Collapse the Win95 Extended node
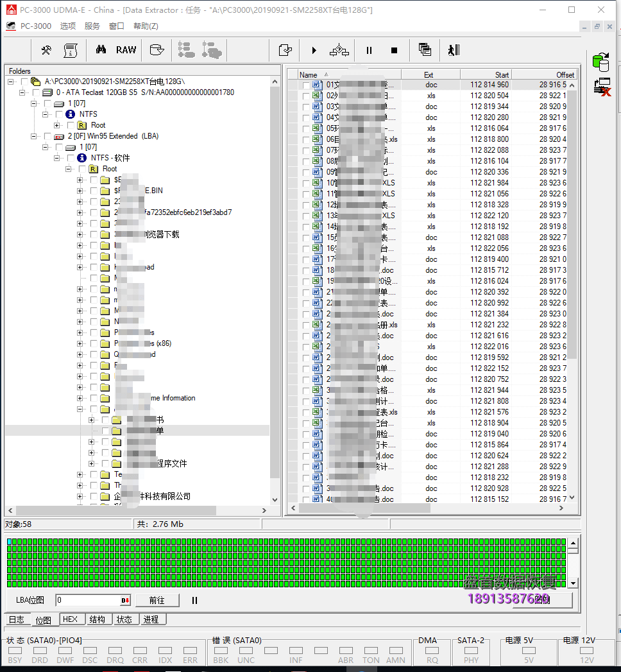The height and width of the screenshot is (672, 621). coord(34,136)
